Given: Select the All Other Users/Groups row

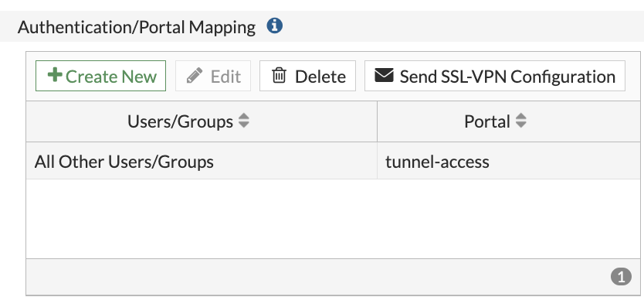Looking at the screenshot, I should click(x=333, y=161).
